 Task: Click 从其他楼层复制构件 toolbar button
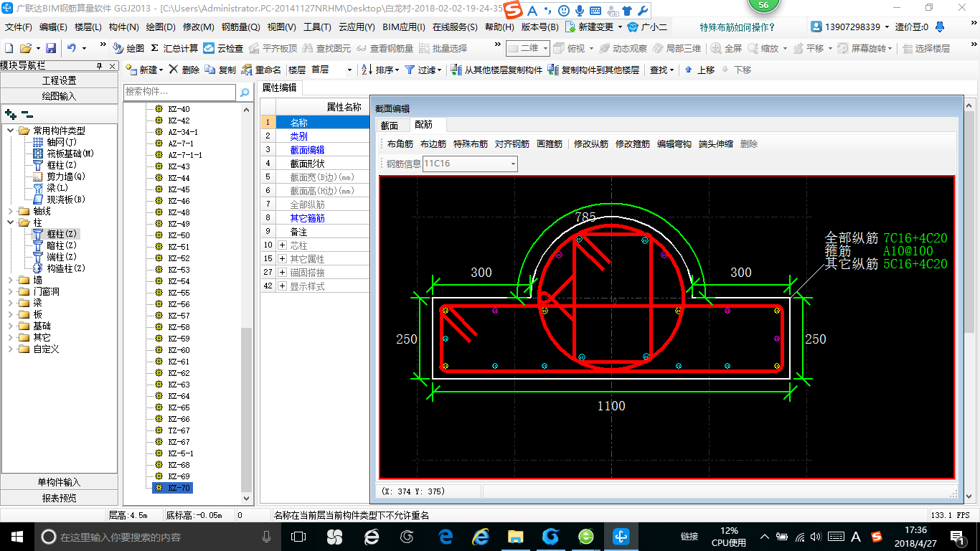(496, 70)
